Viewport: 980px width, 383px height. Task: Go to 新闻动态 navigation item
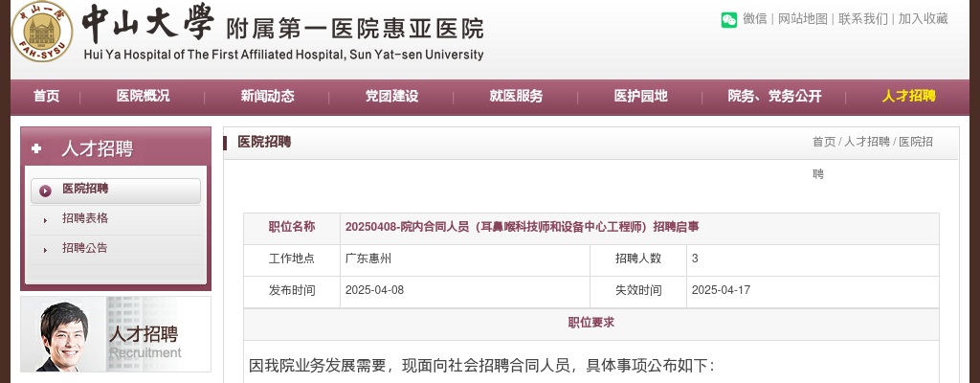[267, 96]
